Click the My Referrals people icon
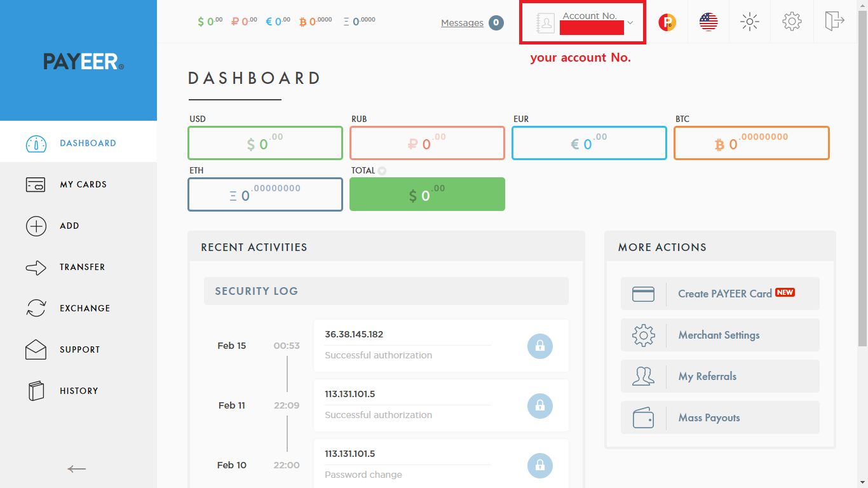 [643, 376]
